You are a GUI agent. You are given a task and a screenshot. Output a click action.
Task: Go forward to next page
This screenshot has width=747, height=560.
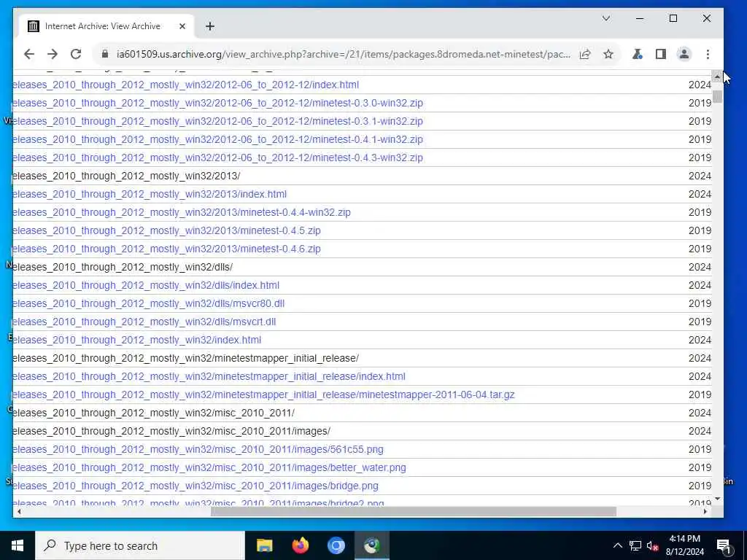pyautogui.click(x=53, y=54)
